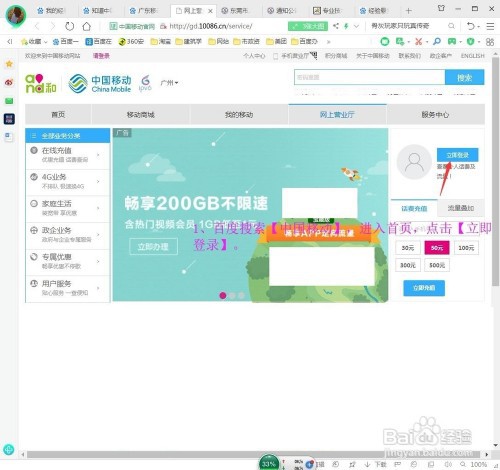Click the blue magnifier extension icon

(436, 41)
